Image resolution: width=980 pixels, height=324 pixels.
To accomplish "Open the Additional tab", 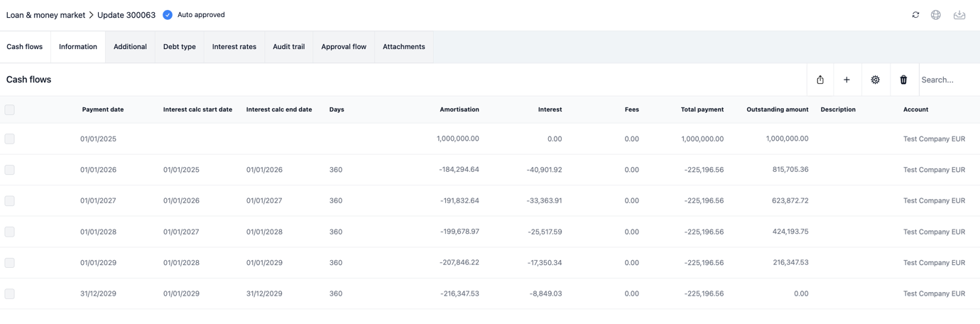I will (130, 47).
